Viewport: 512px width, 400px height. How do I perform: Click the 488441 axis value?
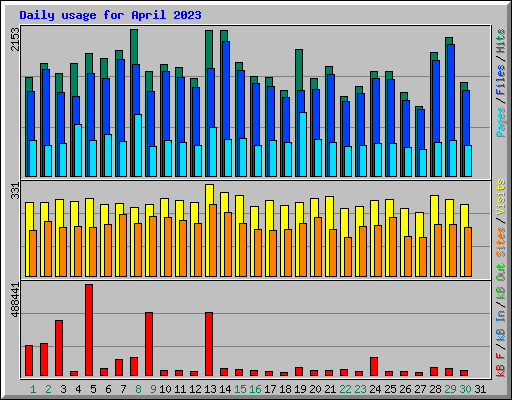coord(15,300)
